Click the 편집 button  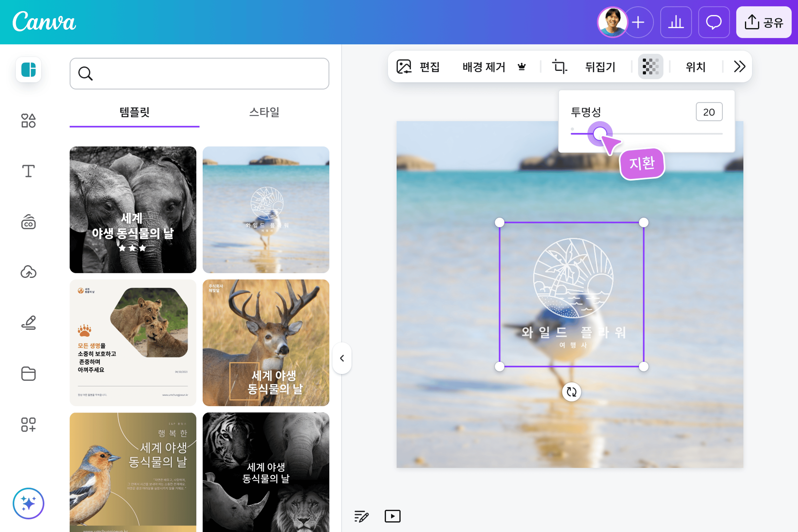[x=430, y=67]
